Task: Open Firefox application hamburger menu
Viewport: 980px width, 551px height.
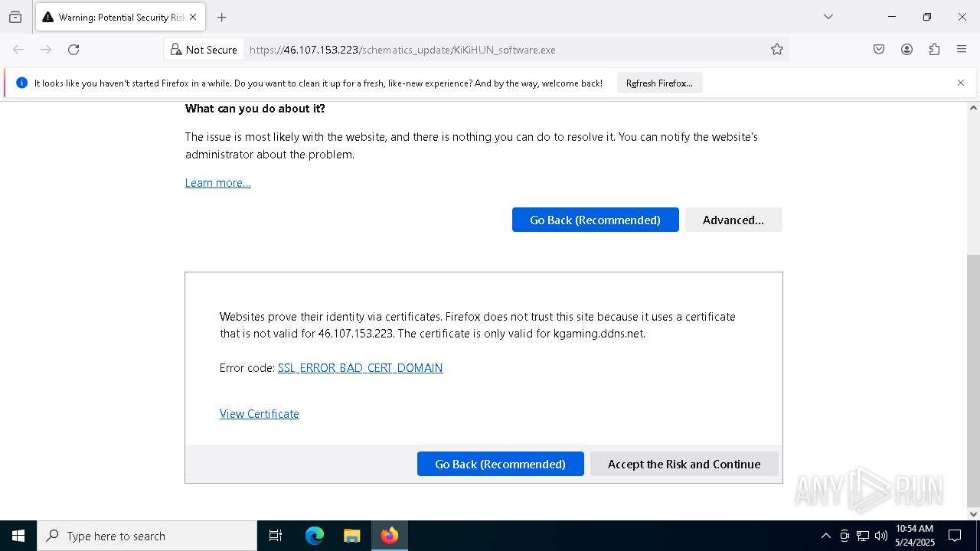Action: 962,50
